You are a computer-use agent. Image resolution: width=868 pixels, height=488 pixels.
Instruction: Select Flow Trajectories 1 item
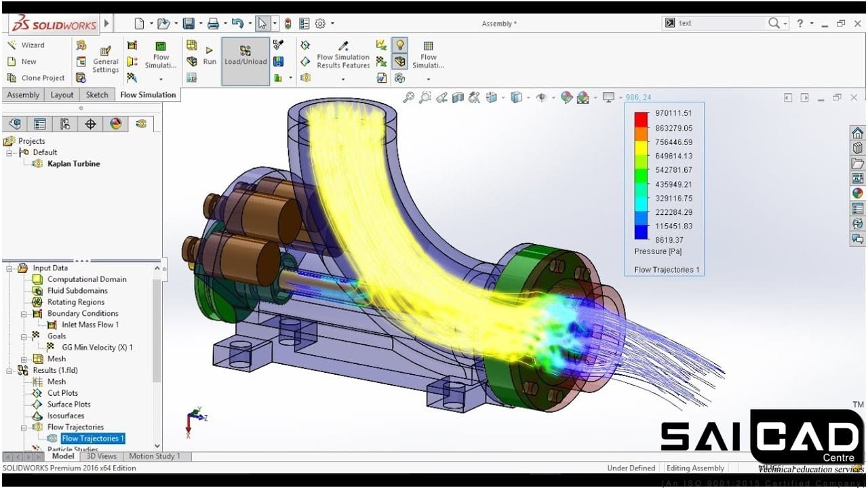[93, 439]
